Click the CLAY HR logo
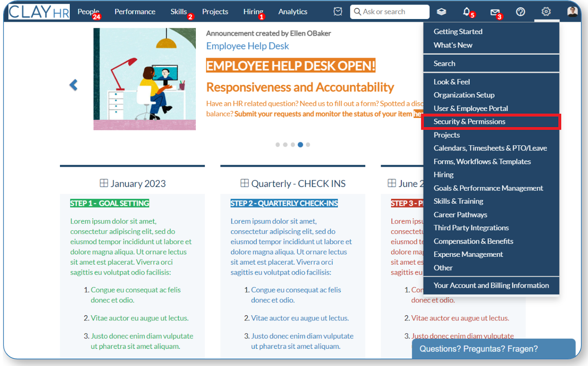 coord(39,11)
